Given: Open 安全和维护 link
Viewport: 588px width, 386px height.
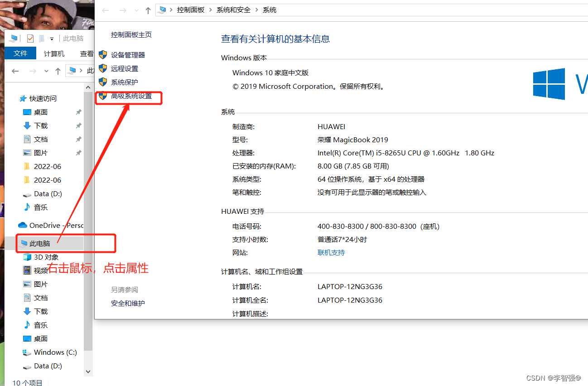Looking at the screenshot, I should 128,303.
